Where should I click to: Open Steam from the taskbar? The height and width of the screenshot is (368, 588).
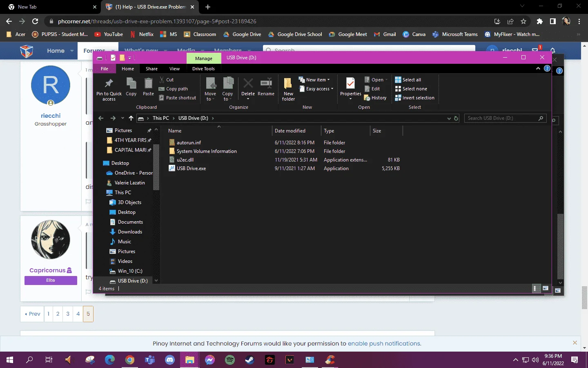(249, 360)
